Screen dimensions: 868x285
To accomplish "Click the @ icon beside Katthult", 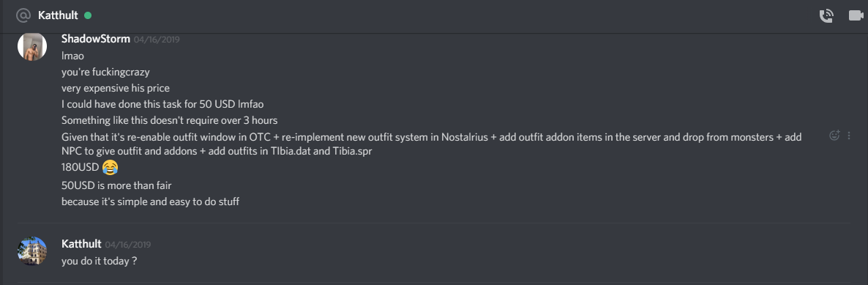I will [23, 15].
